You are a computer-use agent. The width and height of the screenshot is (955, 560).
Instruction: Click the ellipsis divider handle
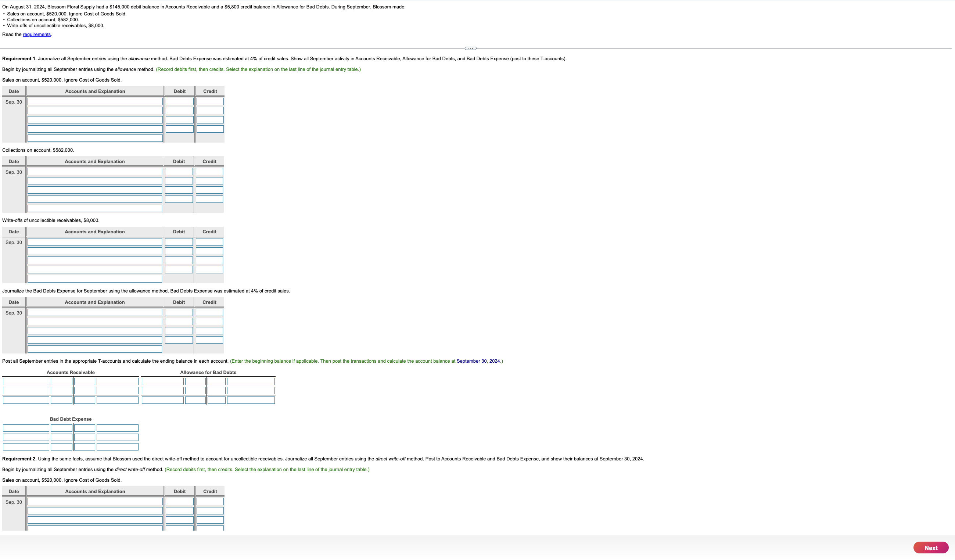(x=470, y=48)
